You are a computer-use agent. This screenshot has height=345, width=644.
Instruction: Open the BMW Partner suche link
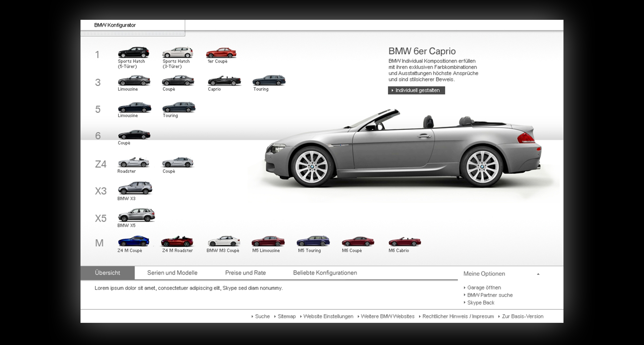click(x=490, y=295)
